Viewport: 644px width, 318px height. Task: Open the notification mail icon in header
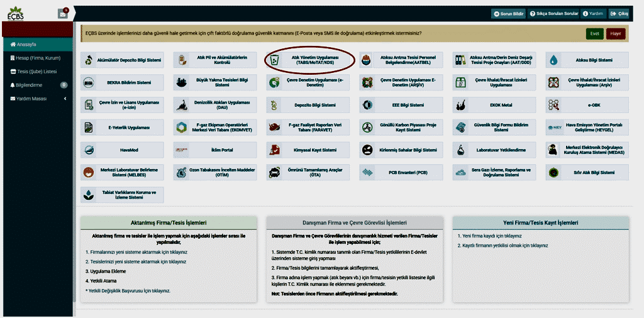pyautogui.click(x=62, y=13)
